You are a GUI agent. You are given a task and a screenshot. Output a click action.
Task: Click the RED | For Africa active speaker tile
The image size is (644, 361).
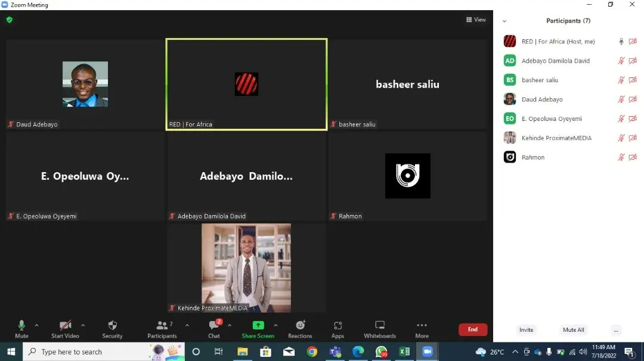pos(246,84)
